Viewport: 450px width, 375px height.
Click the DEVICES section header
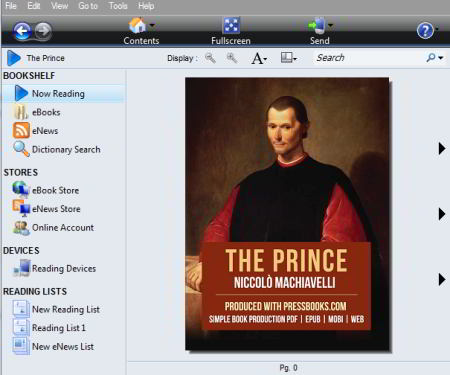pyautogui.click(x=21, y=250)
